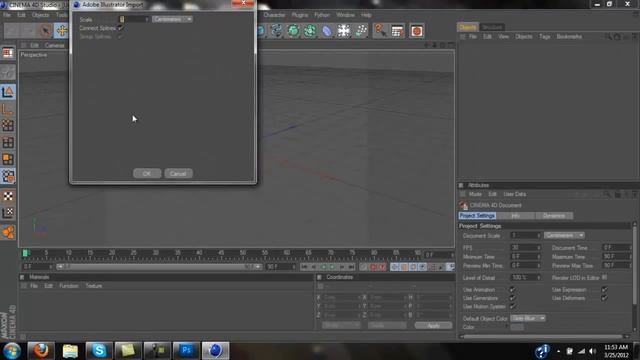Viewport: 640px width, 360px height.
Task: Open Document Scale units dropdown
Action: [564, 236]
